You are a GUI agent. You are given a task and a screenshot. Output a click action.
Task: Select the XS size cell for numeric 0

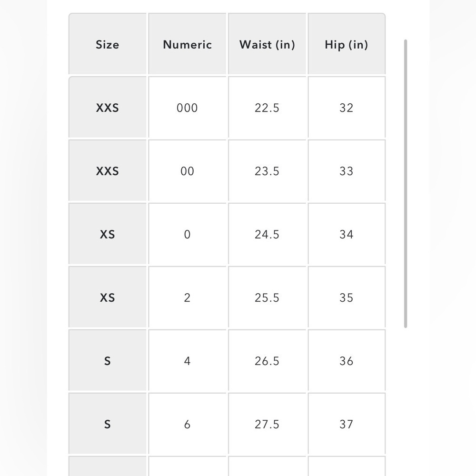pos(108,234)
